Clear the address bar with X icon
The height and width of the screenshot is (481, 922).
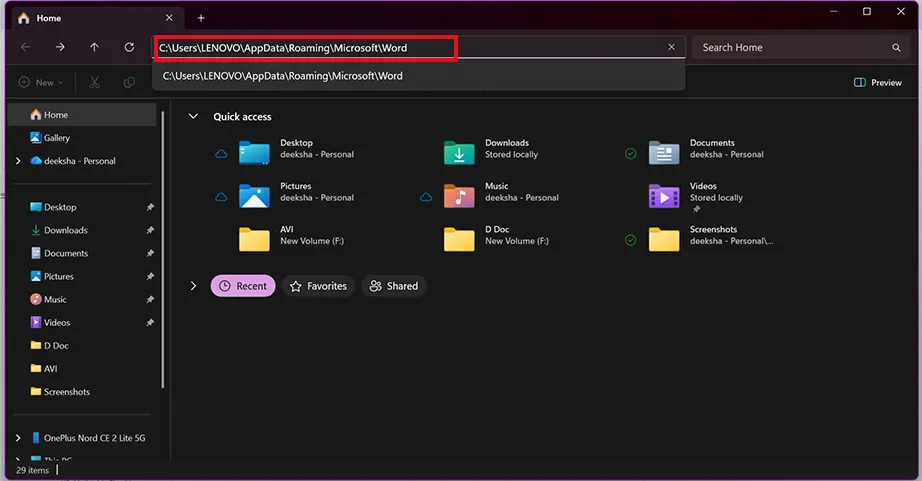(x=672, y=47)
